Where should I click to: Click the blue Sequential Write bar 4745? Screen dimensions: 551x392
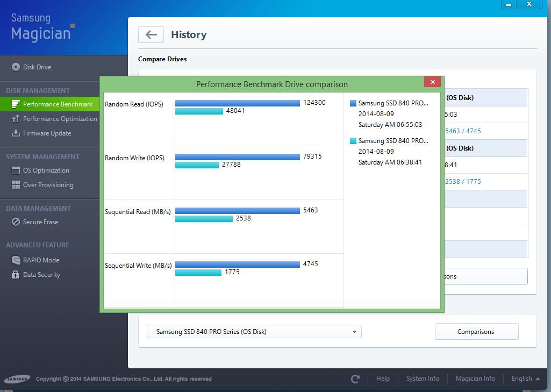click(238, 264)
